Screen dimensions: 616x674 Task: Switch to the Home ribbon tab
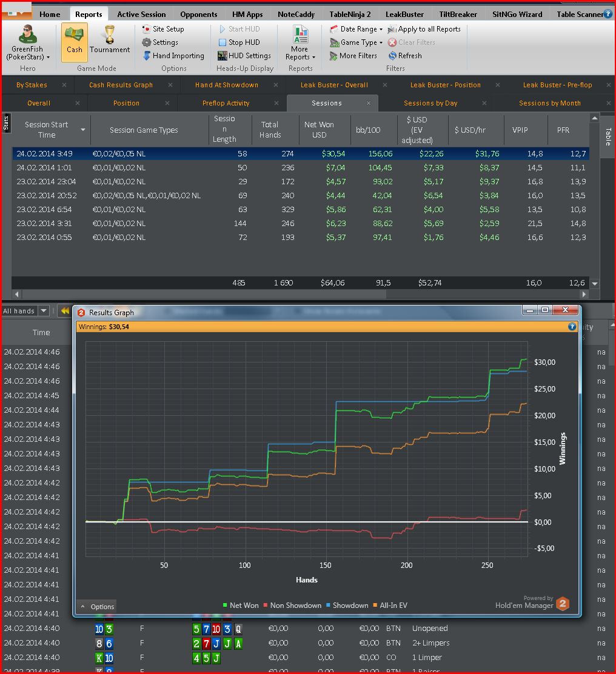(x=50, y=14)
